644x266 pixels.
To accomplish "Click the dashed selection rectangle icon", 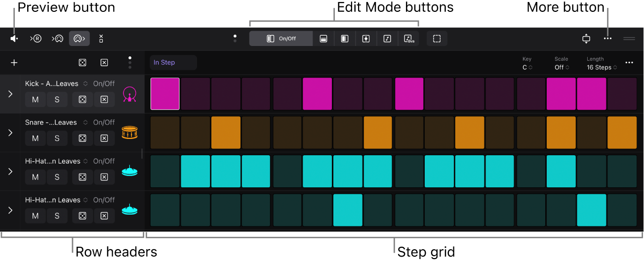I will 437,39.
